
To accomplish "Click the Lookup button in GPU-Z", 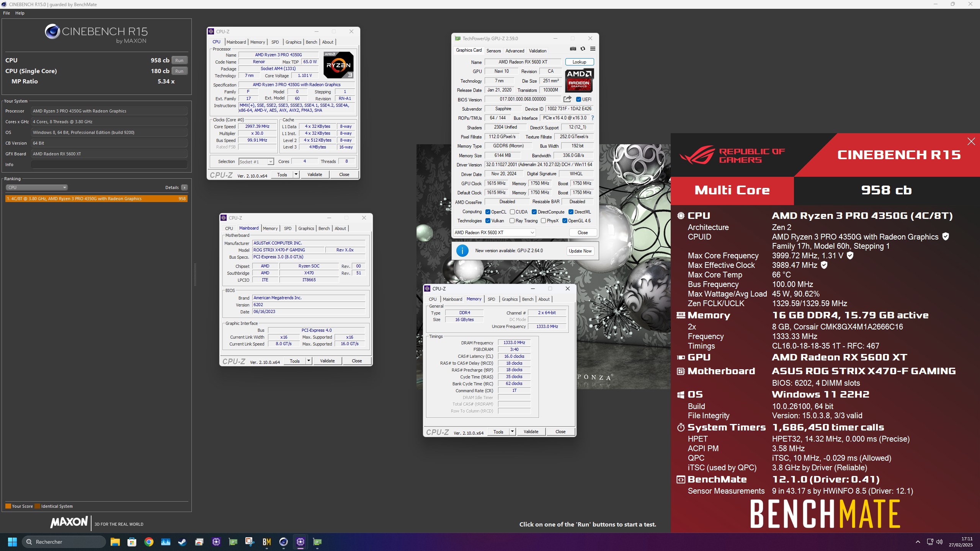I will tap(579, 62).
